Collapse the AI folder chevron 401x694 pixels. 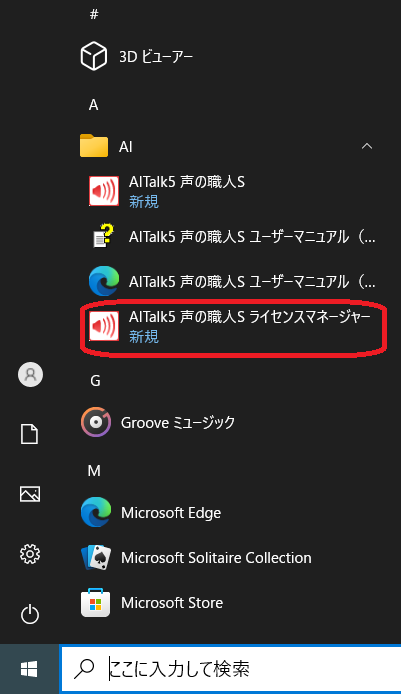coord(367,146)
